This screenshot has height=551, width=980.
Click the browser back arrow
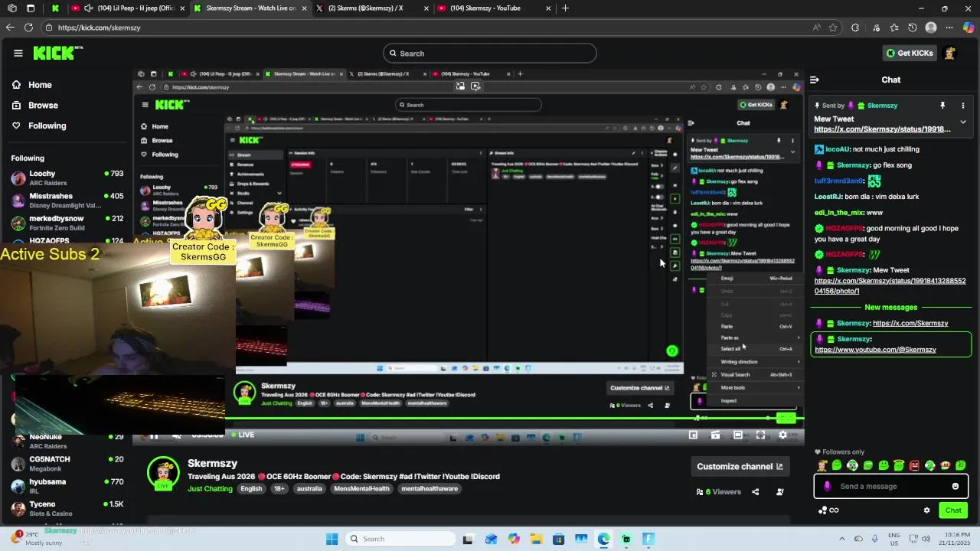point(10,28)
